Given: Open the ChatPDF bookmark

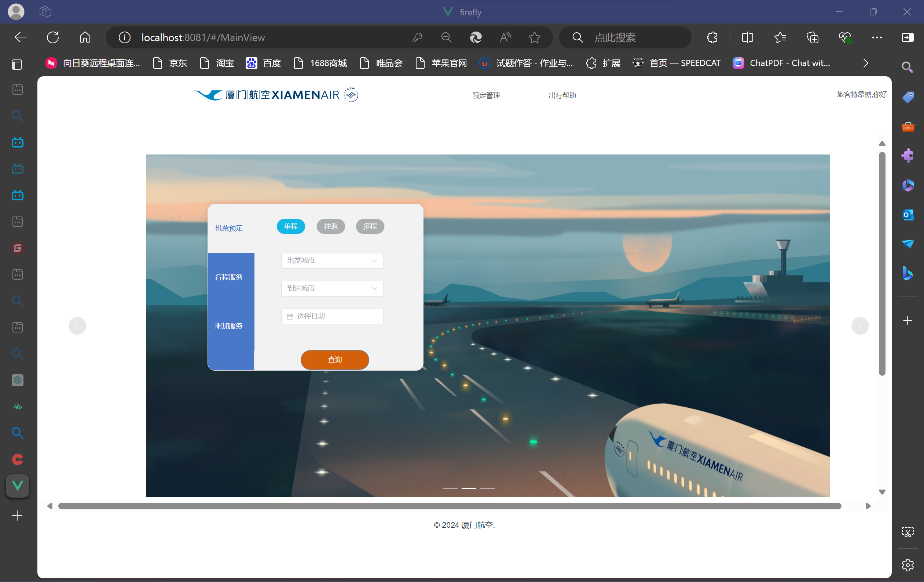Looking at the screenshot, I should coord(782,63).
